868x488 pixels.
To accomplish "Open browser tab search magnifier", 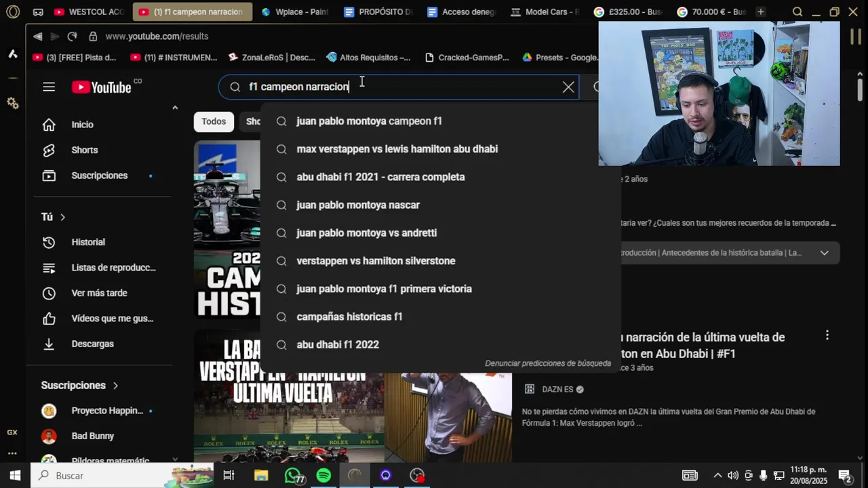I will tap(797, 12).
